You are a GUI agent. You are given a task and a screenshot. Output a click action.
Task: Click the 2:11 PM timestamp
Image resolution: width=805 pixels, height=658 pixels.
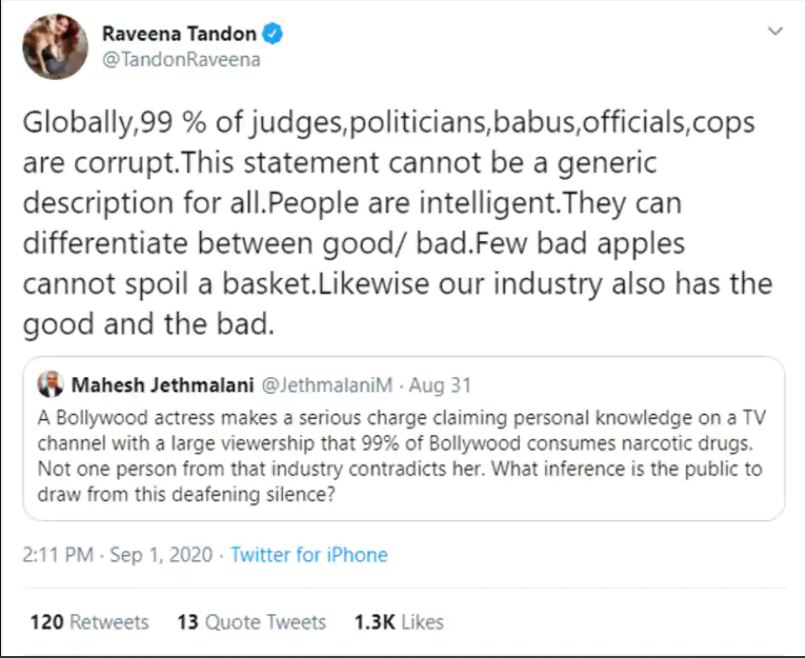(x=58, y=554)
